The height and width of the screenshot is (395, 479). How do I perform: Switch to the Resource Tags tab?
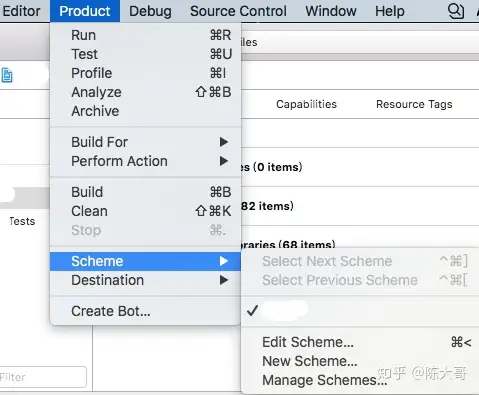tap(414, 104)
